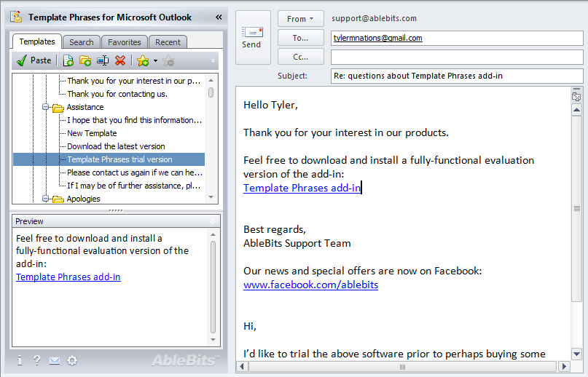Open settings gear icon in panel
The image size is (588, 377).
[72, 360]
